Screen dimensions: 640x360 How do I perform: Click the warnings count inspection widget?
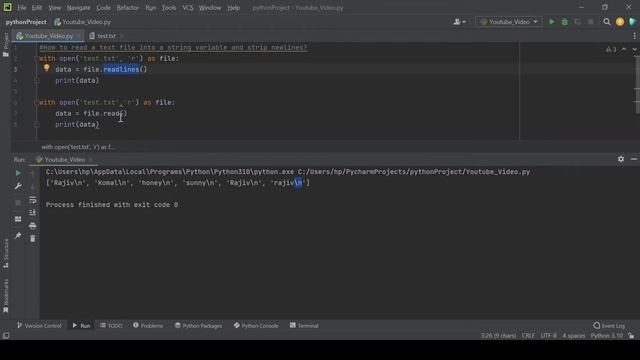[611, 49]
